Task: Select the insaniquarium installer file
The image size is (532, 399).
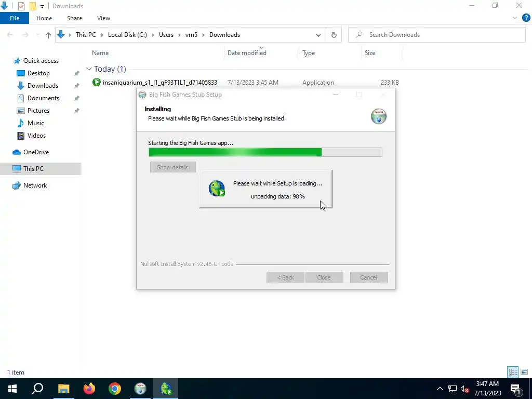Action: (160, 83)
